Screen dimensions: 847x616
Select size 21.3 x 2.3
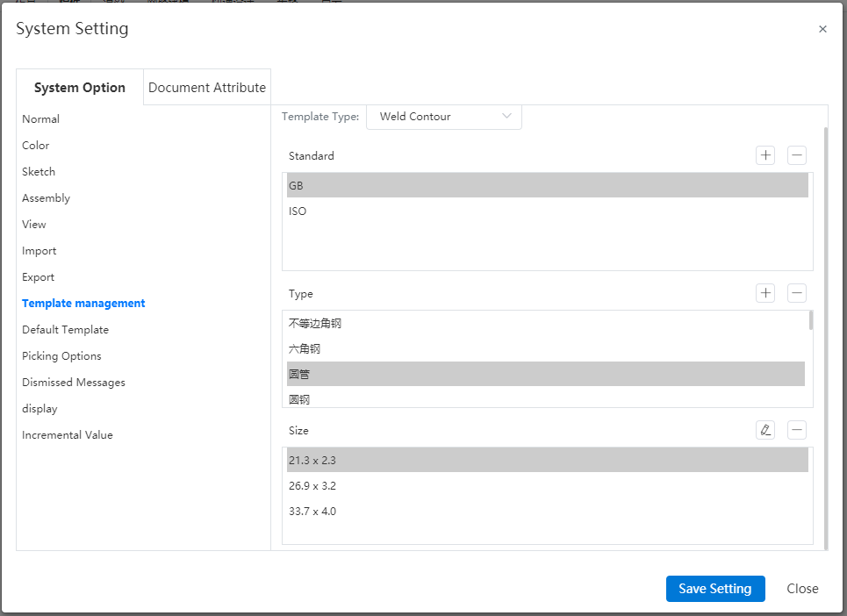click(x=547, y=460)
